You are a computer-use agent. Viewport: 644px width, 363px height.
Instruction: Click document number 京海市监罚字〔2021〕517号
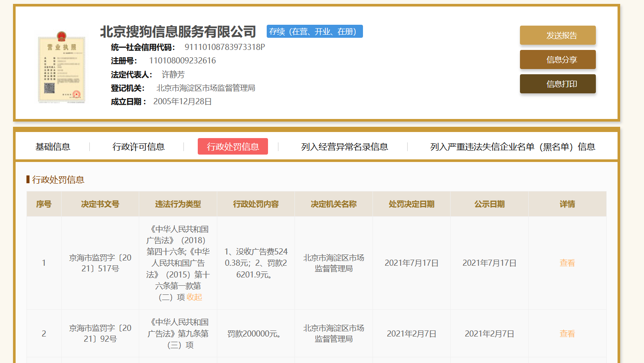tap(100, 263)
